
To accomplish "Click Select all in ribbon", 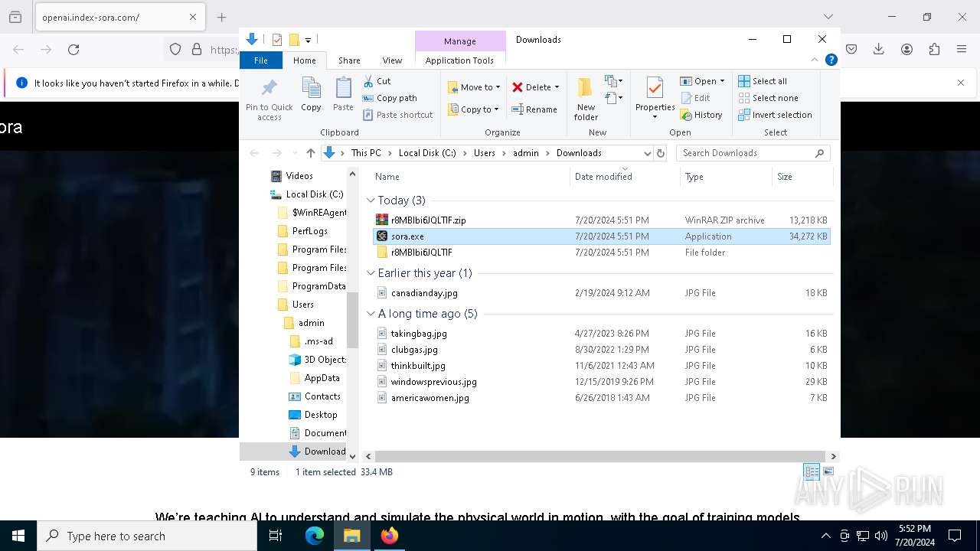I will pyautogui.click(x=763, y=81).
